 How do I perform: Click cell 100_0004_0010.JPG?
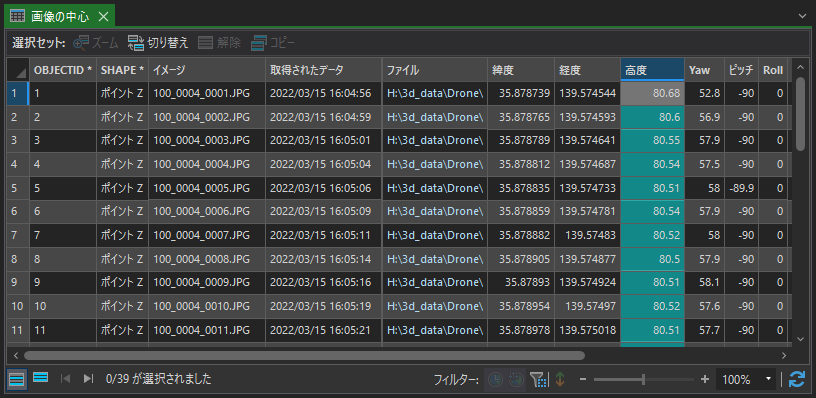coord(207,306)
